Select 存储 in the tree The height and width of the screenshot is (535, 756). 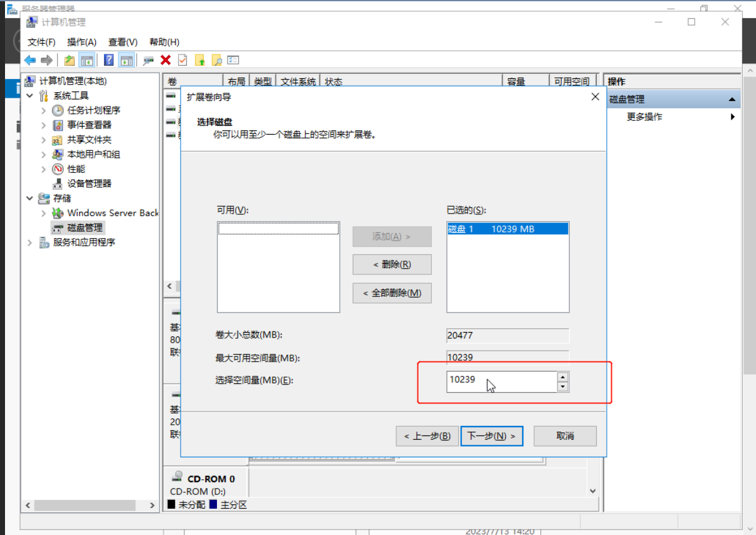point(62,198)
